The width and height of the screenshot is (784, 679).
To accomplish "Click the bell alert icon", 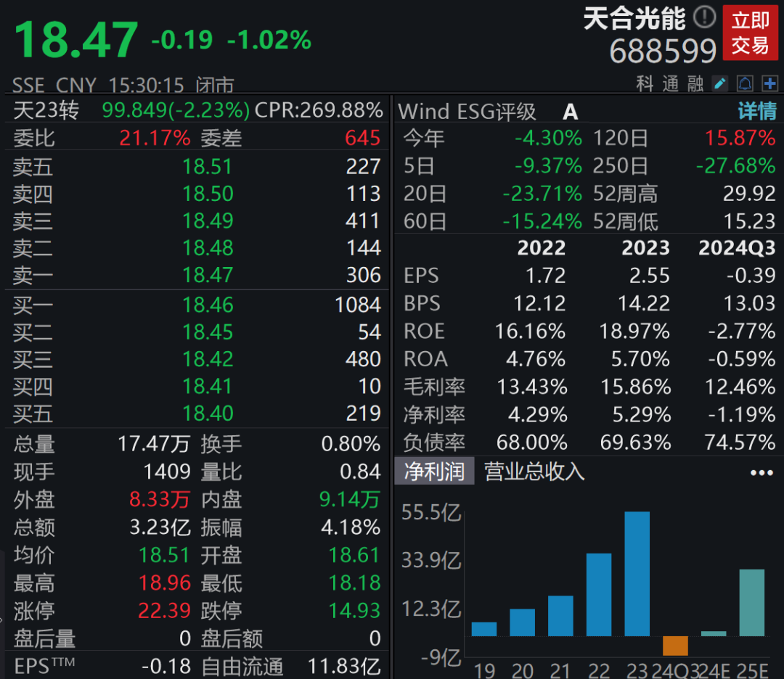I will (745, 83).
